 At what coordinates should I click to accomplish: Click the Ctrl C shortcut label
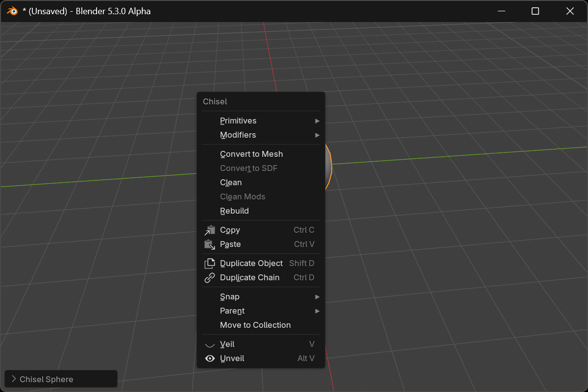click(304, 230)
